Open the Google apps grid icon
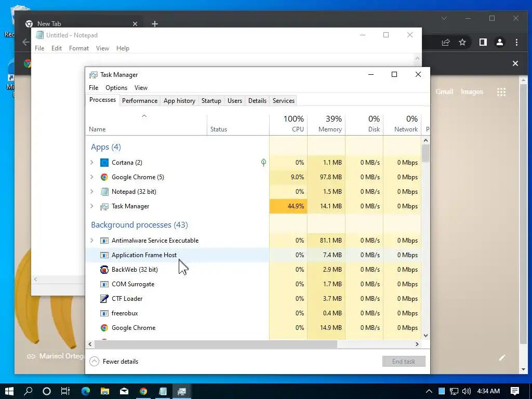The width and height of the screenshot is (532, 399). tap(501, 92)
